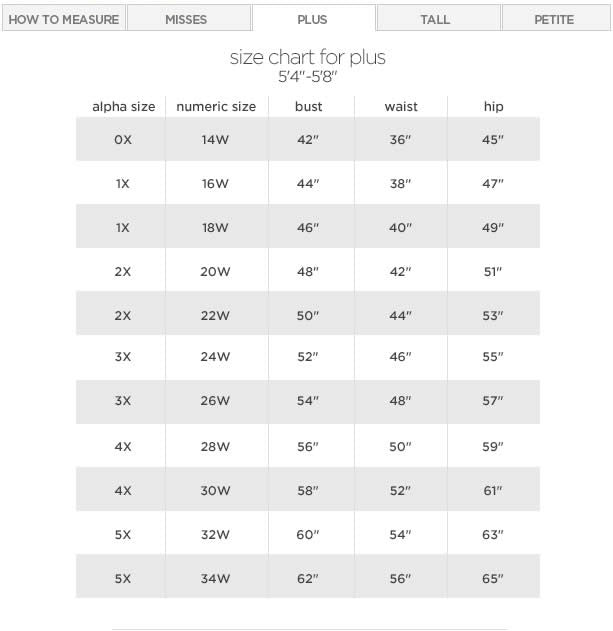The width and height of the screenshot is (613, 631).
Task: Click the numeric size column header
Action: click(216, 106)
